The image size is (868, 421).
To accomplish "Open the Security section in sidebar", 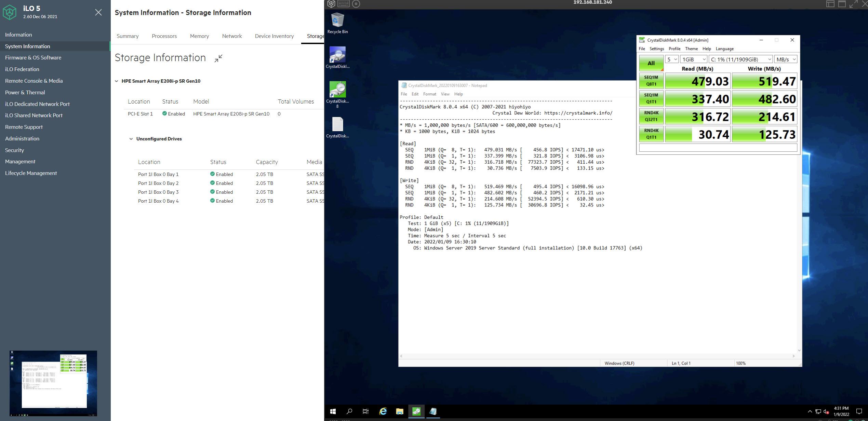I will point(14,150).
